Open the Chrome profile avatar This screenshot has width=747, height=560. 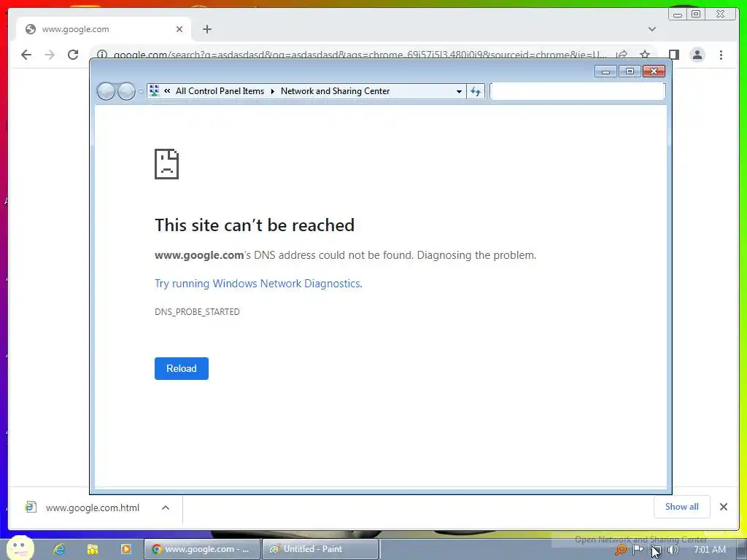click(697, 55)
